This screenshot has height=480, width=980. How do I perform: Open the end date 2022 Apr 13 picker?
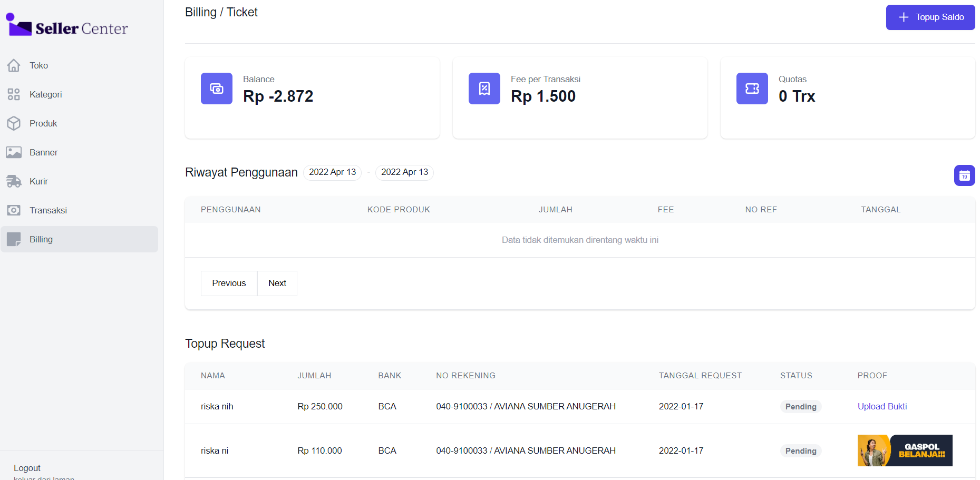pyautogui.click(x=404, y=172)
